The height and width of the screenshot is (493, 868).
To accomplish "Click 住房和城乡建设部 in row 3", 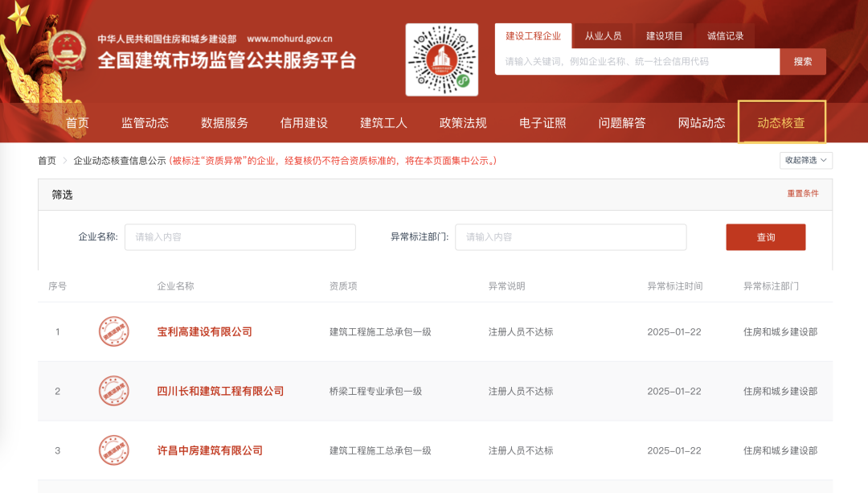I will click(780, 450).
